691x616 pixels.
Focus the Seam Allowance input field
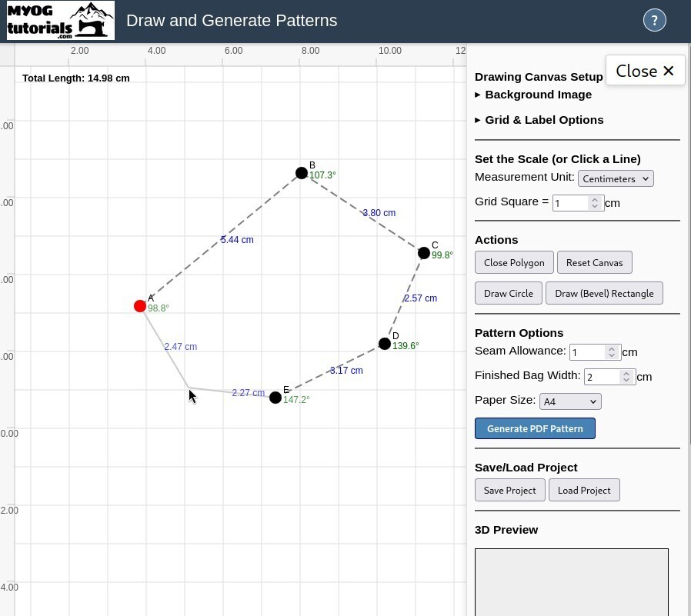(589, 352)
